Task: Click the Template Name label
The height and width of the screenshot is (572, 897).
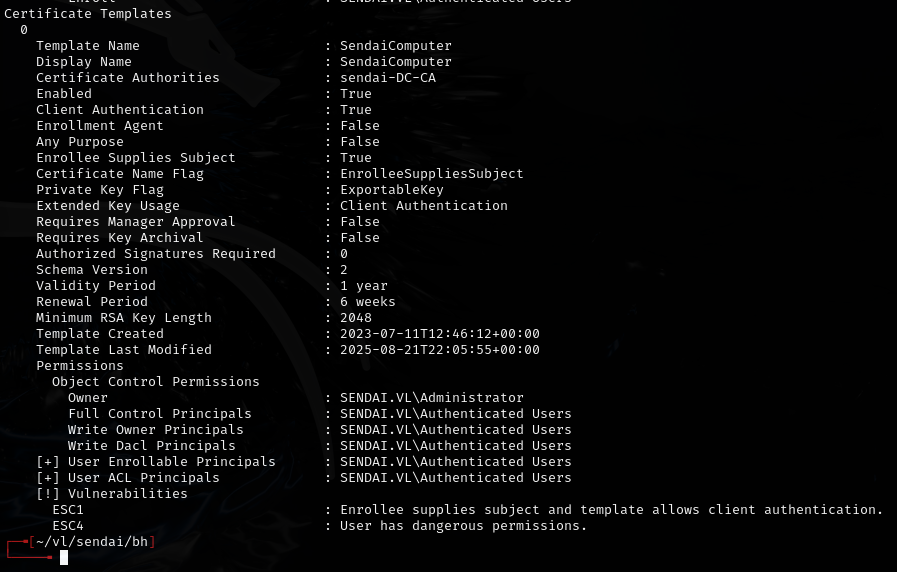Action: tap(88, 46)
